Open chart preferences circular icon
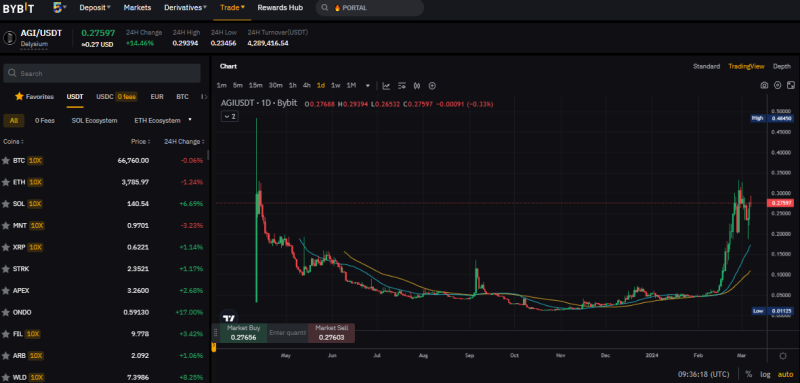This screenshot has width=800, height=383. 778,85
